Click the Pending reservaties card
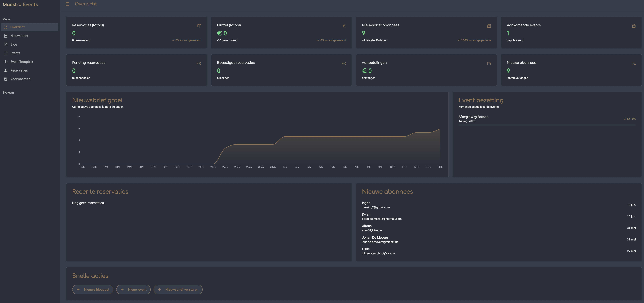Viewport: 644px width, 303px height. coord(136,70)
